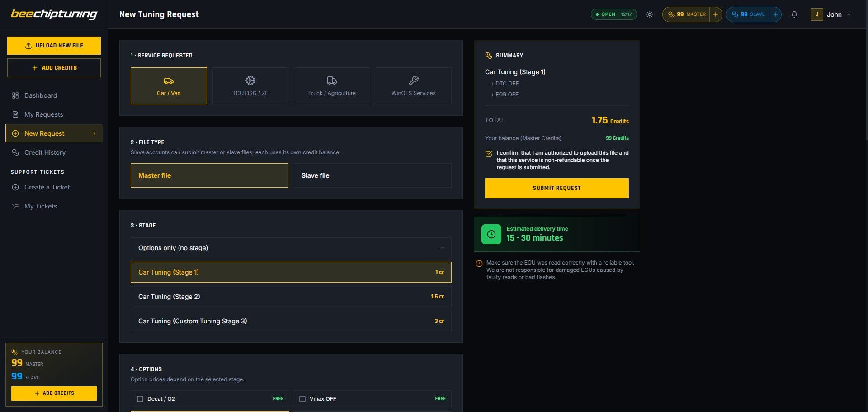Click the Create a Ticket plus icon
The height and width of the screenshot is (412, 868).
tap(15, 187)
